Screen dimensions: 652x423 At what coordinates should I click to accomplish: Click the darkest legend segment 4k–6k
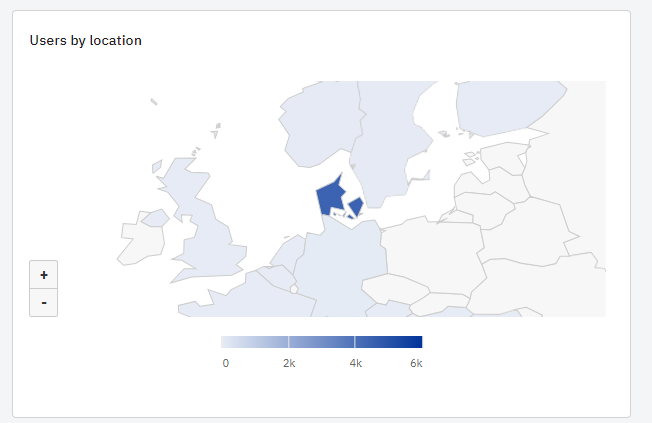tap(389, 342)
